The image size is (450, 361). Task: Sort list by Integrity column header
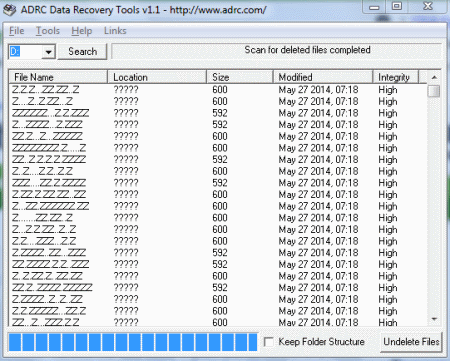pos(395,77)
